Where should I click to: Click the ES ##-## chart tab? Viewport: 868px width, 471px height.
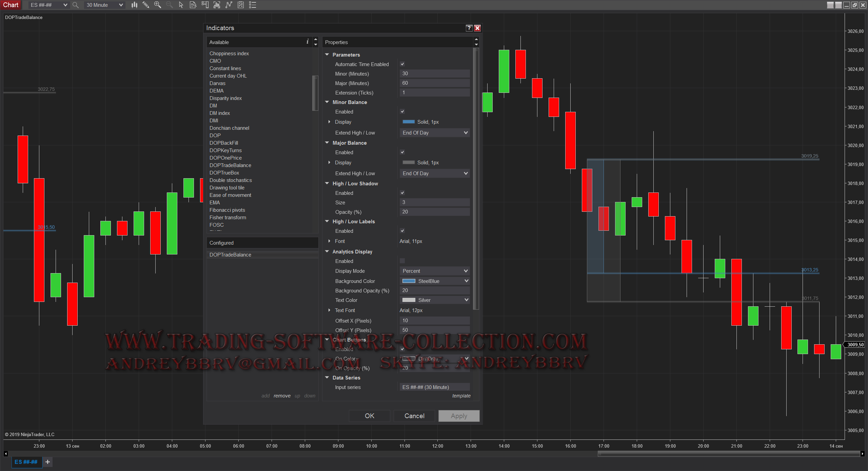click(26, 462)
